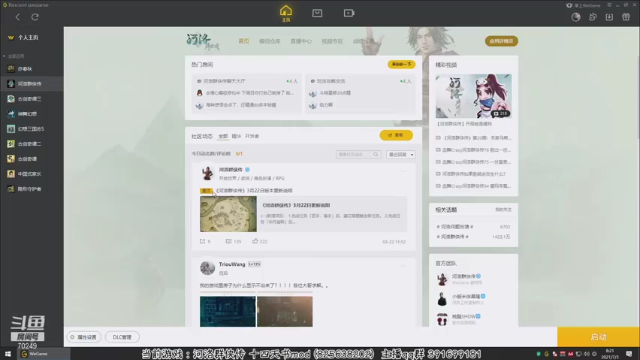Open the yellow Home tab icon
The image size is (640, 360).
(x=286, y=13)
